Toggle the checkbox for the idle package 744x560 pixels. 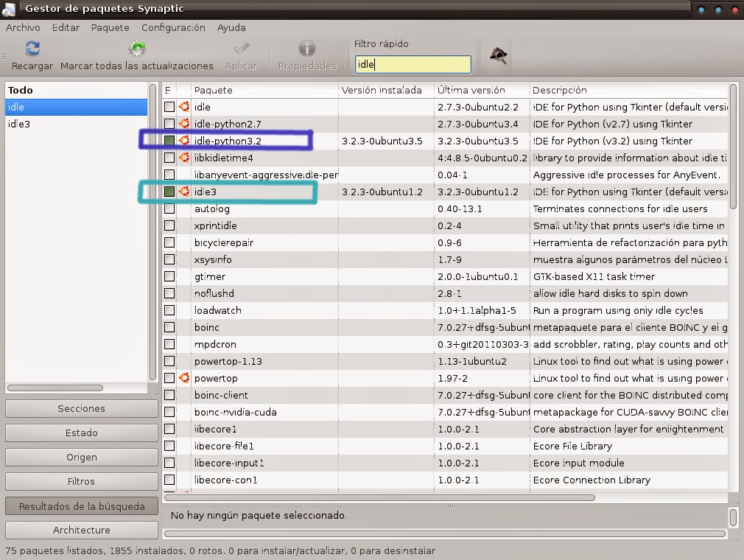[169, 107]
